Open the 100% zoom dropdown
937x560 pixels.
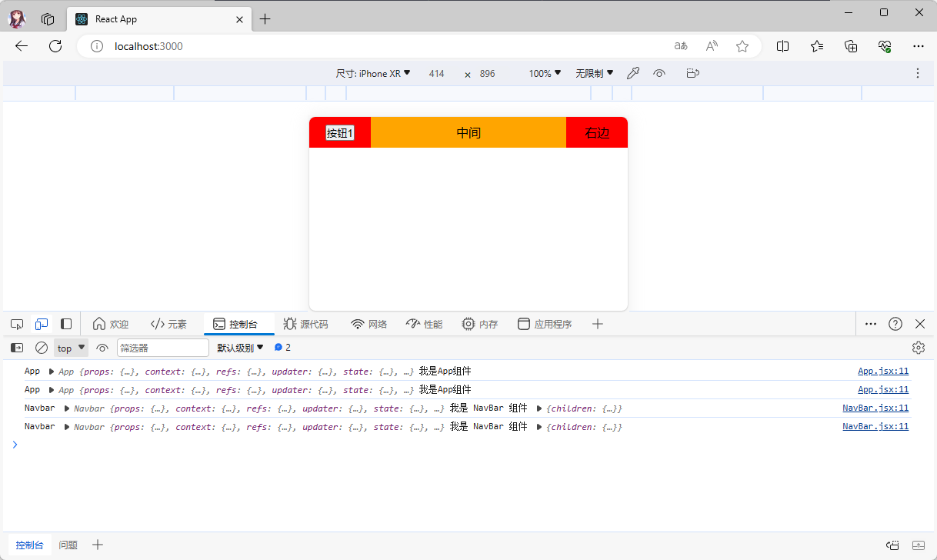(545, 74)
